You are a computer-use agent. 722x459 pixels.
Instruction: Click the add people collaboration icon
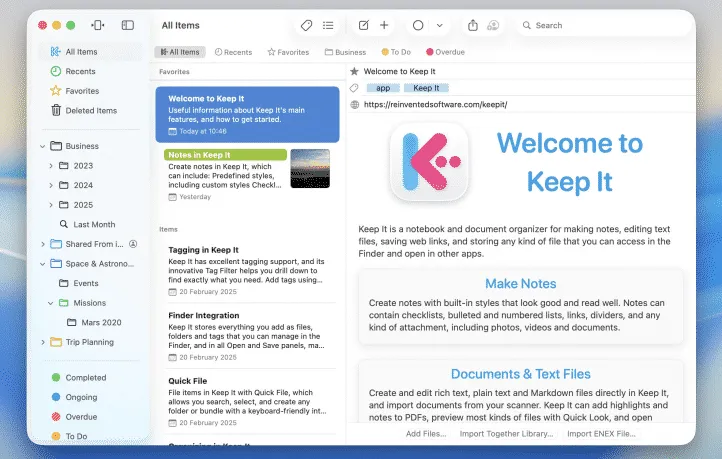tap(493, 25)
